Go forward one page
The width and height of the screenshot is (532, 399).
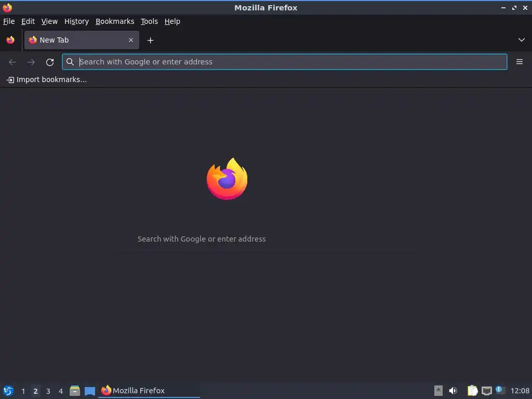coord(31,62)
